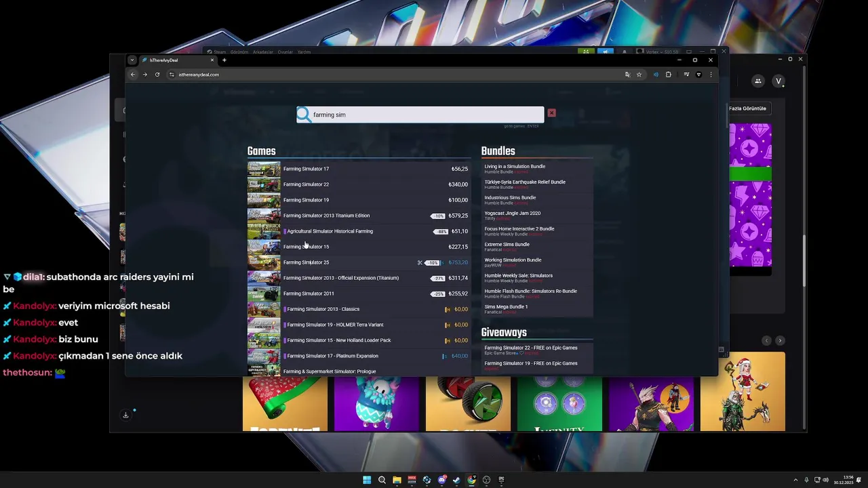Click into the 'farming sim' search field

point(420,115)
